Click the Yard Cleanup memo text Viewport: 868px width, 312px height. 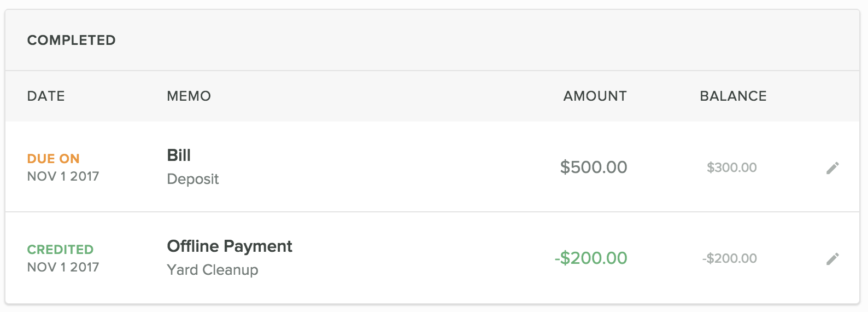click(213, 270)
